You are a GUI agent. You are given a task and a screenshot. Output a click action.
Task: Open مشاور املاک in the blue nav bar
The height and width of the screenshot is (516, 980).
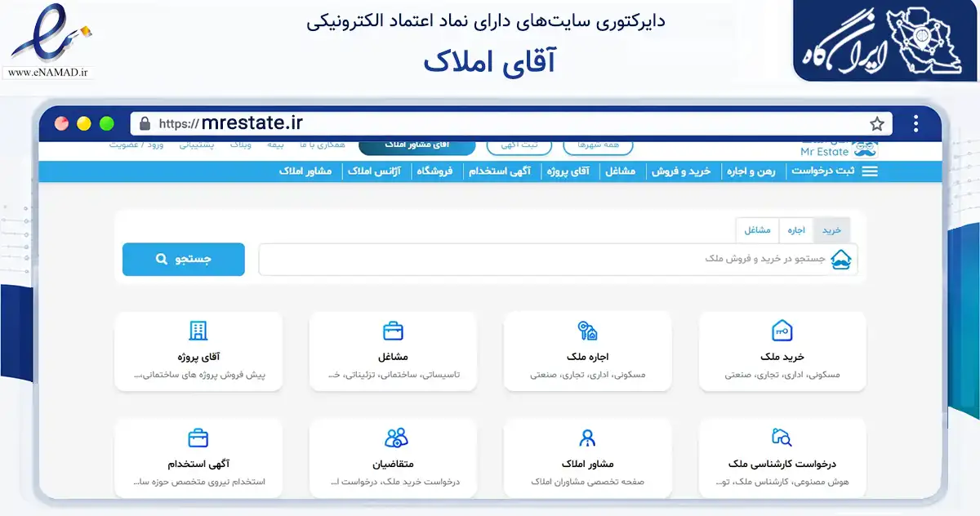[305, 171]
